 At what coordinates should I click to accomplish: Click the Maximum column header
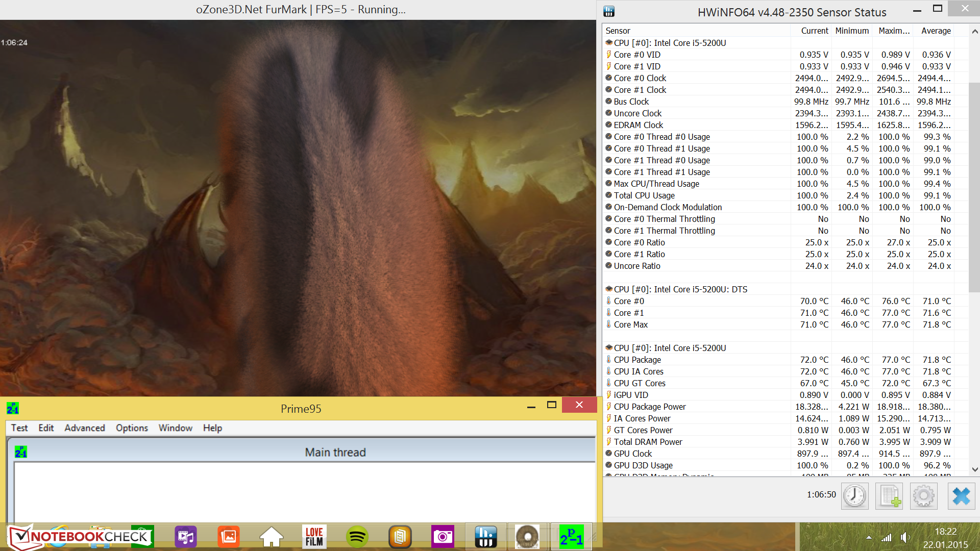click(894, 31)
